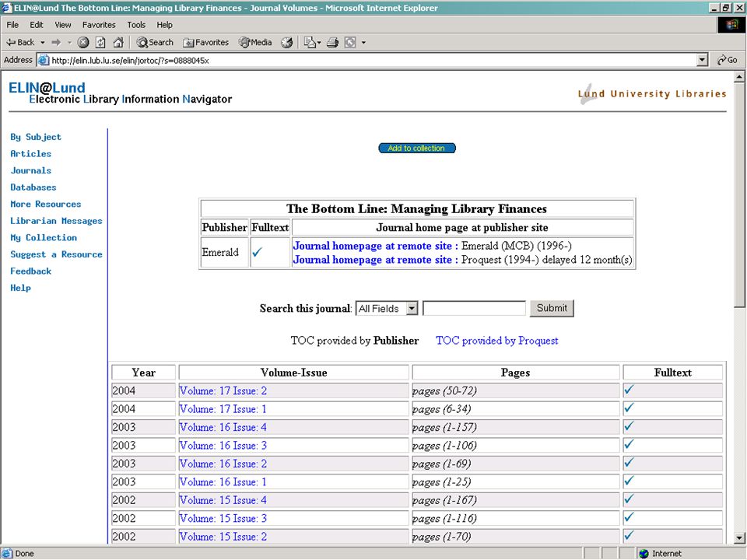Open the File menu
Image resolution: width=747 pixels, height=560 pixels.
tap(13, 25)
